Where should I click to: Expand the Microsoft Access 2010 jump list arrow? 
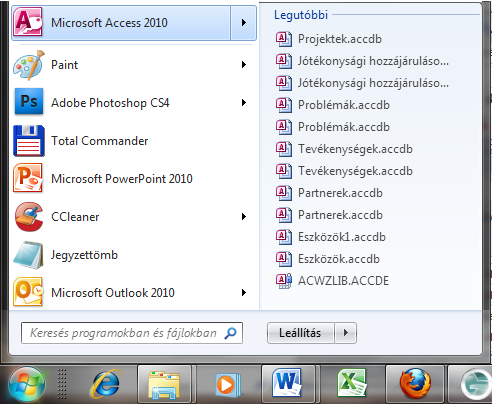tap(244, 23)
